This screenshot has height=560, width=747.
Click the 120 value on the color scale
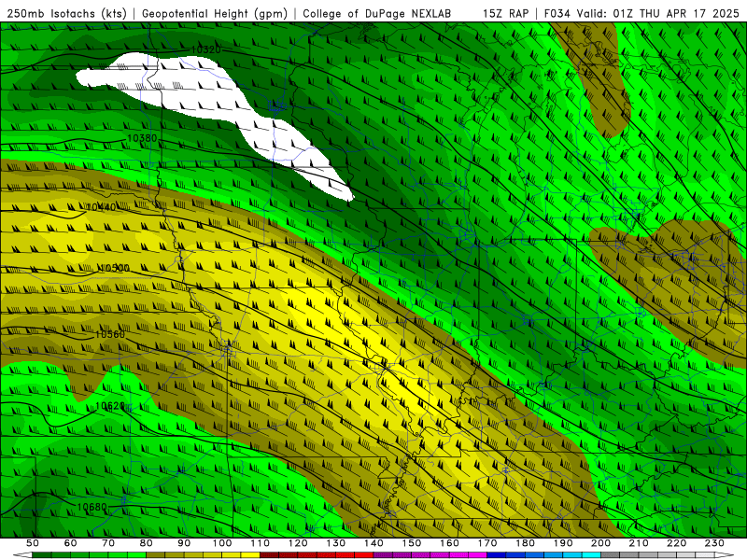click(x=298, y=543)
